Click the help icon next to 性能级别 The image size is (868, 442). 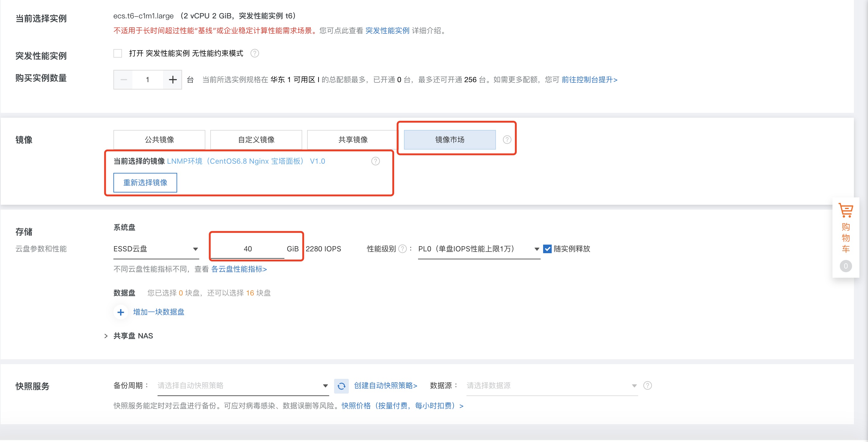(x=402, y=249)
